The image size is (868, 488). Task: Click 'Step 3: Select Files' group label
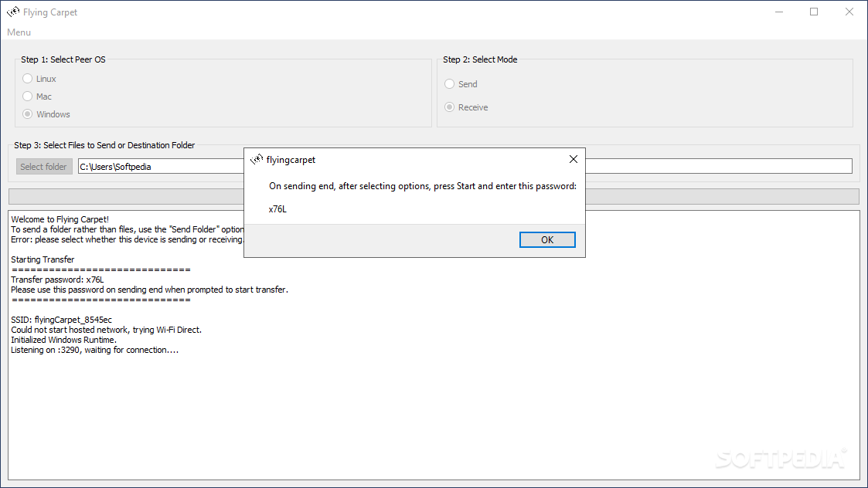click(104, 145)
